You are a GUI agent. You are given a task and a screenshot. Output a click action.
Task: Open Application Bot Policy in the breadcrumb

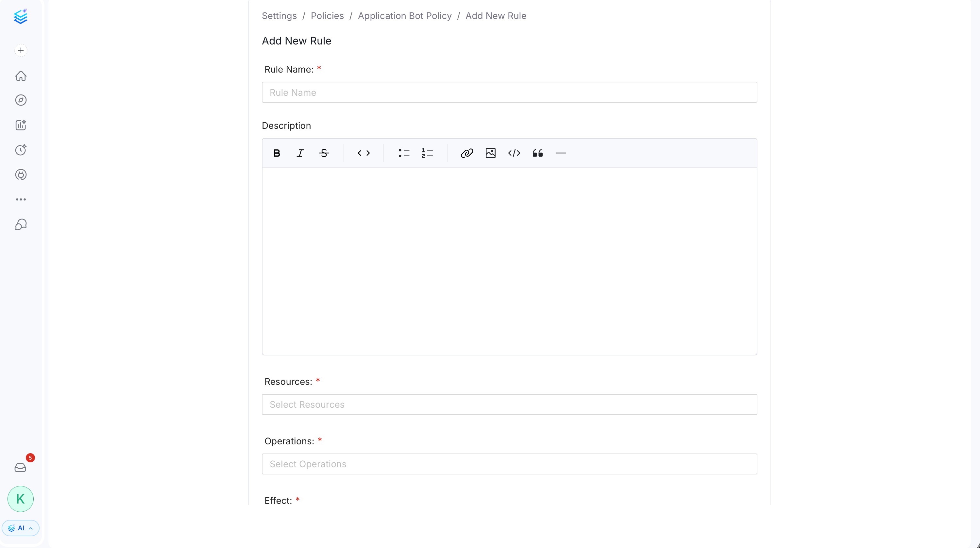point(405,16)
